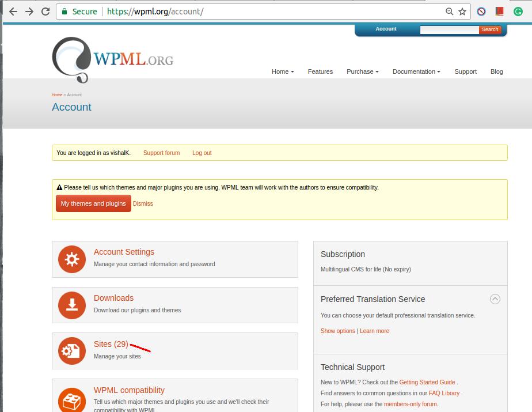Open the Account Settings link
The width and height of the screenshot is (532, 412).
[124, 252]
